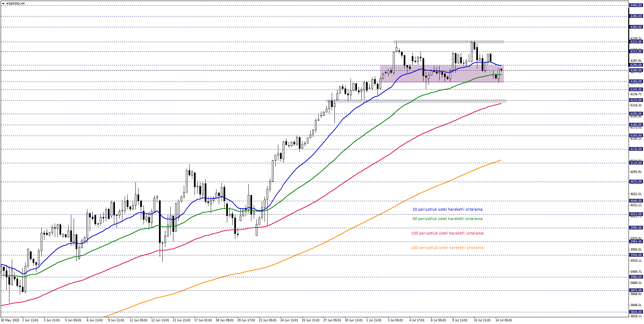Click the 6315.00 price level label
Viewport: 644px width, 324px height.
[636, 51]
